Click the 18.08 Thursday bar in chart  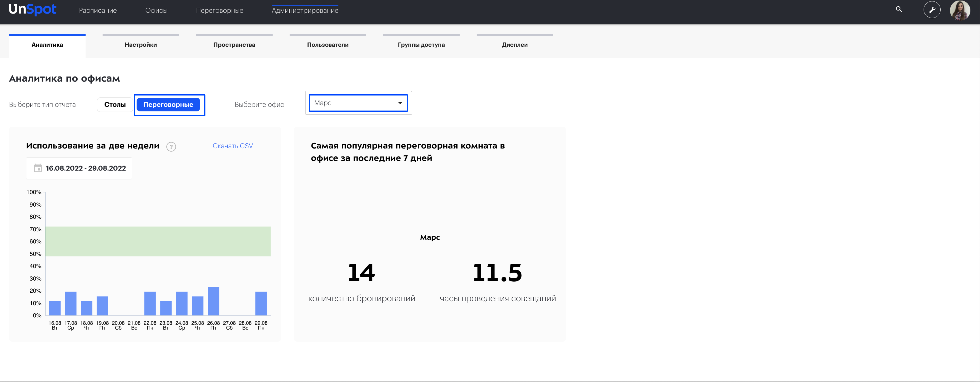pyautogui.click(x=87, y=308)
